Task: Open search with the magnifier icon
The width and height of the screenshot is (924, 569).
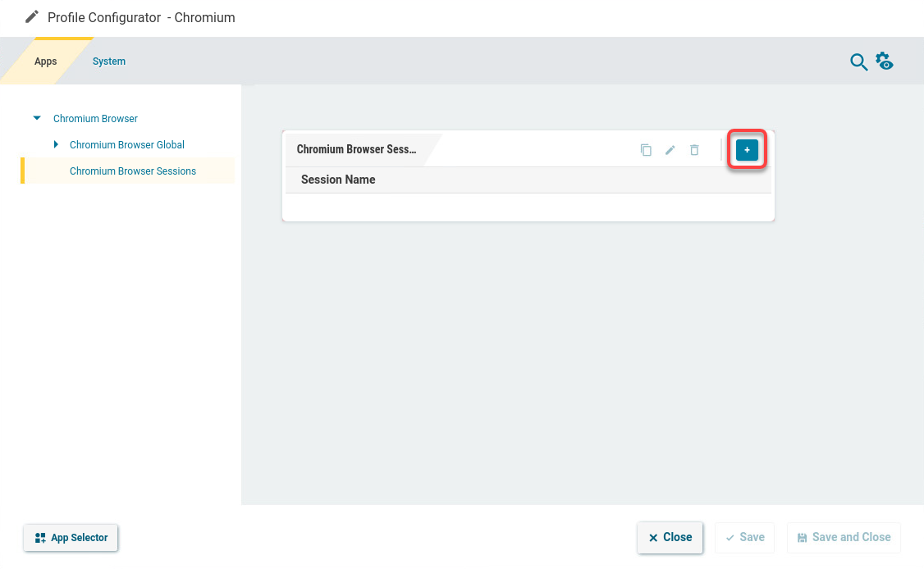Action: [858, 62]
